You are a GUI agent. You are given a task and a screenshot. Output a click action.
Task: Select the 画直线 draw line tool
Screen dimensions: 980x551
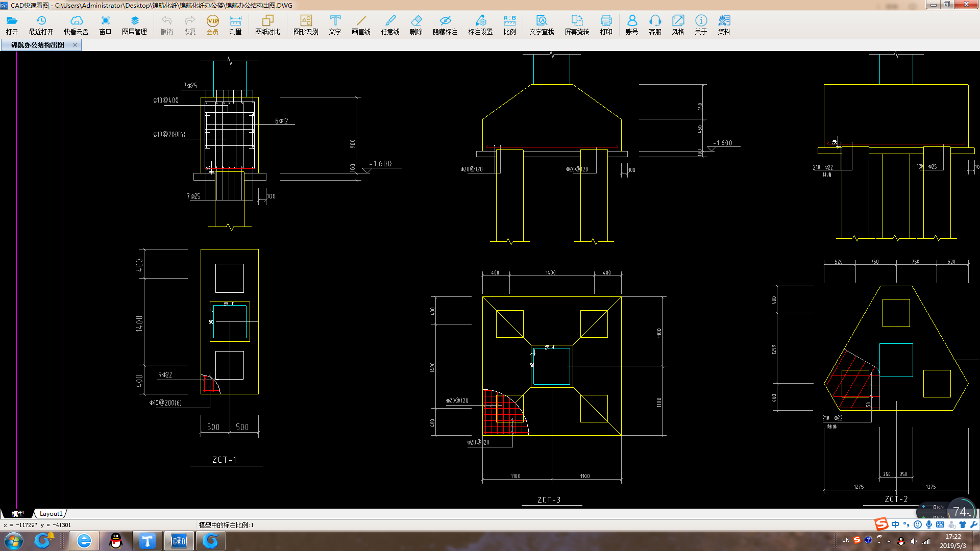click(361, 24)
